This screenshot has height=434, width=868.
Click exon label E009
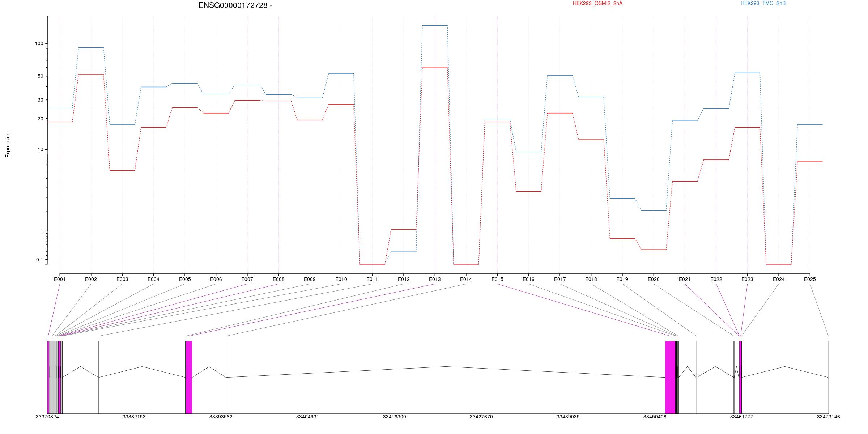point(310,279)
